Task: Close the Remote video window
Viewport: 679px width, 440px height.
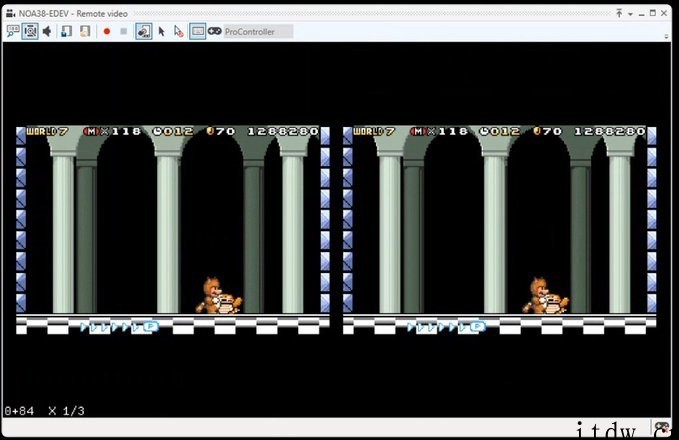Action: [x=664, y=13]
